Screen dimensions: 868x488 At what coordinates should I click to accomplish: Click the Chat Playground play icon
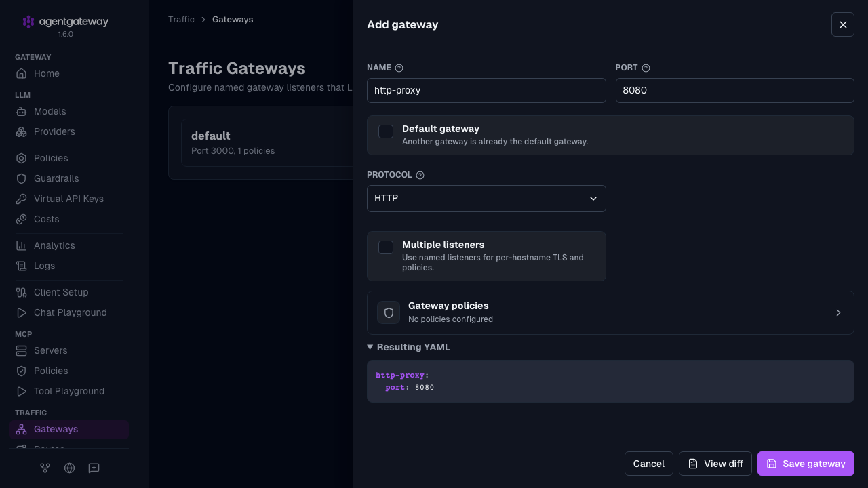22,312
